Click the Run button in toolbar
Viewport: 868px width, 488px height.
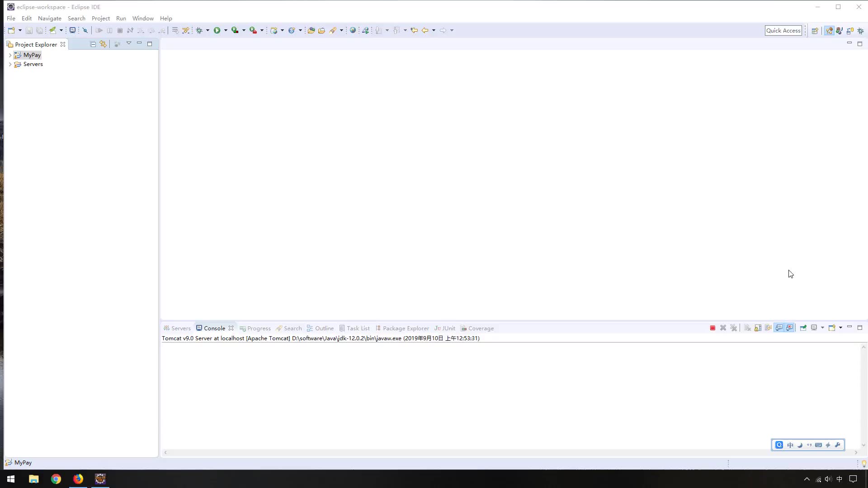point(217,30)
